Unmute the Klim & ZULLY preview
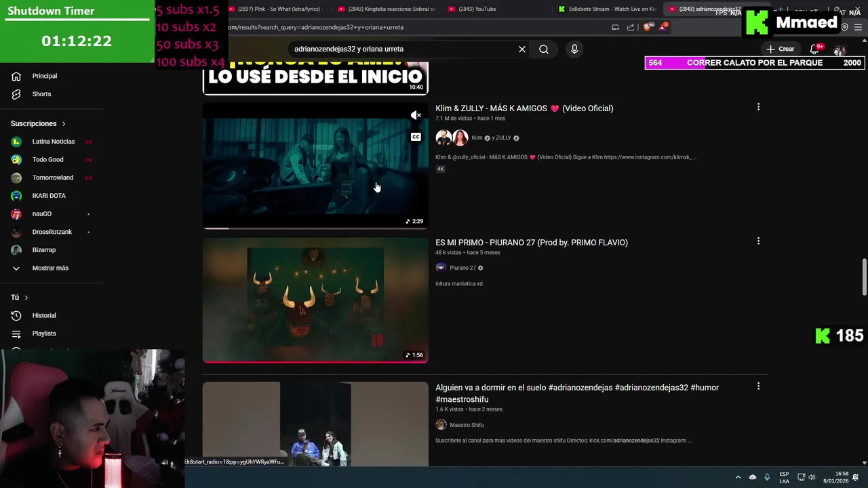 [x=416, y=115]
